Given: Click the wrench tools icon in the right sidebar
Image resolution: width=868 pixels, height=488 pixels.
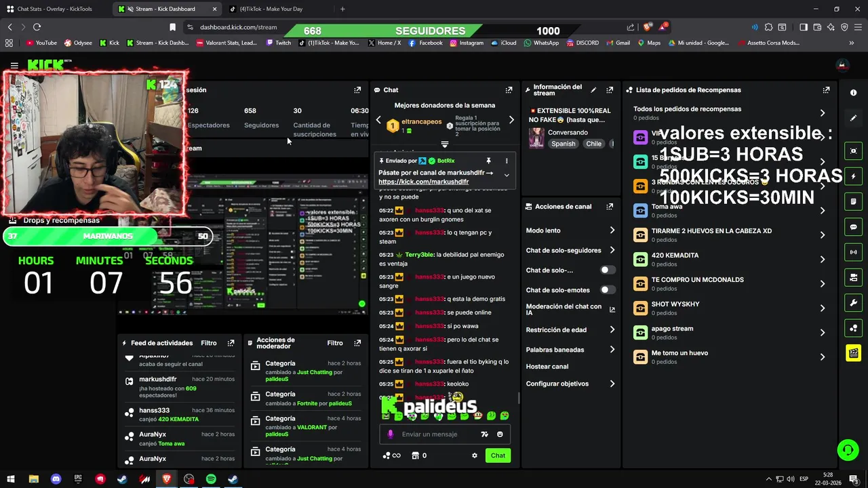Looking at the screenshot, I should coord(853,302).
